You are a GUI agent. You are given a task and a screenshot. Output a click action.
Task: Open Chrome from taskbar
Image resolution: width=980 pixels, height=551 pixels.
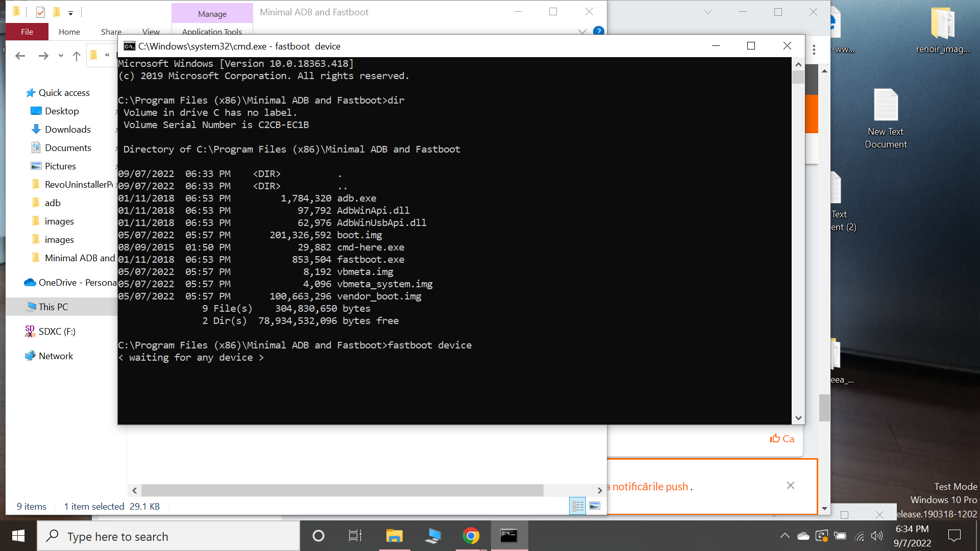tap(471, 536)
